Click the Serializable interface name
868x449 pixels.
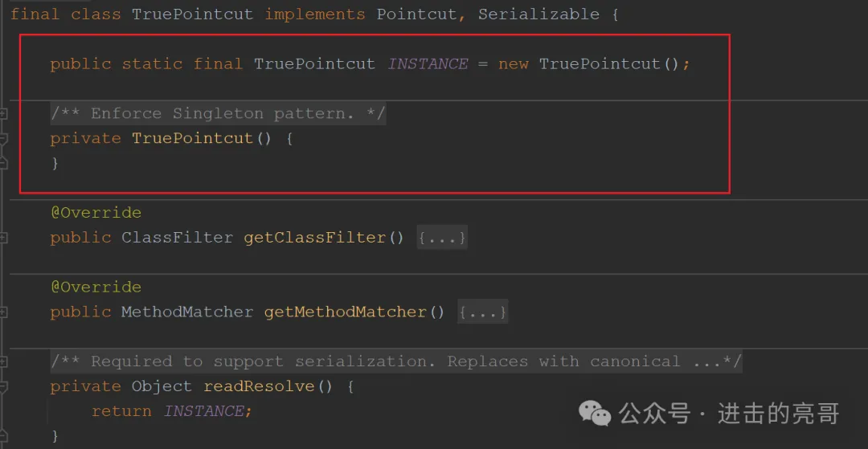(538, 14)
